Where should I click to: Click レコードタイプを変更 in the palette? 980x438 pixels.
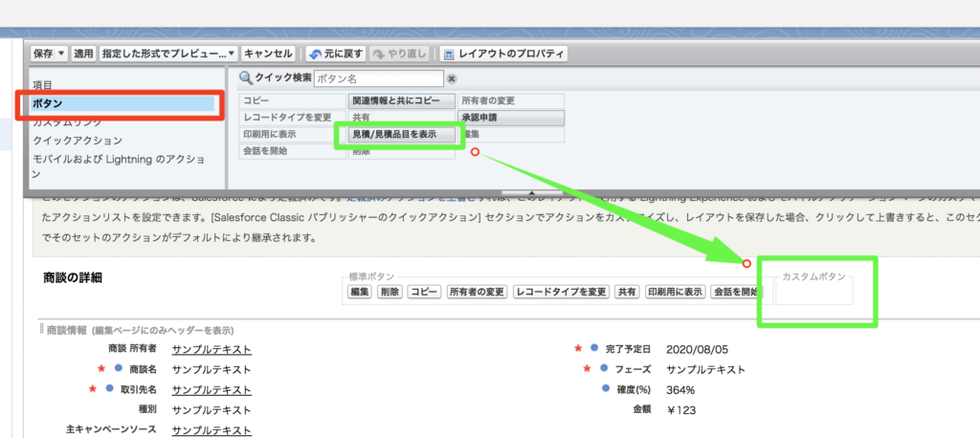pyautogui.click(x=293, y=118)
